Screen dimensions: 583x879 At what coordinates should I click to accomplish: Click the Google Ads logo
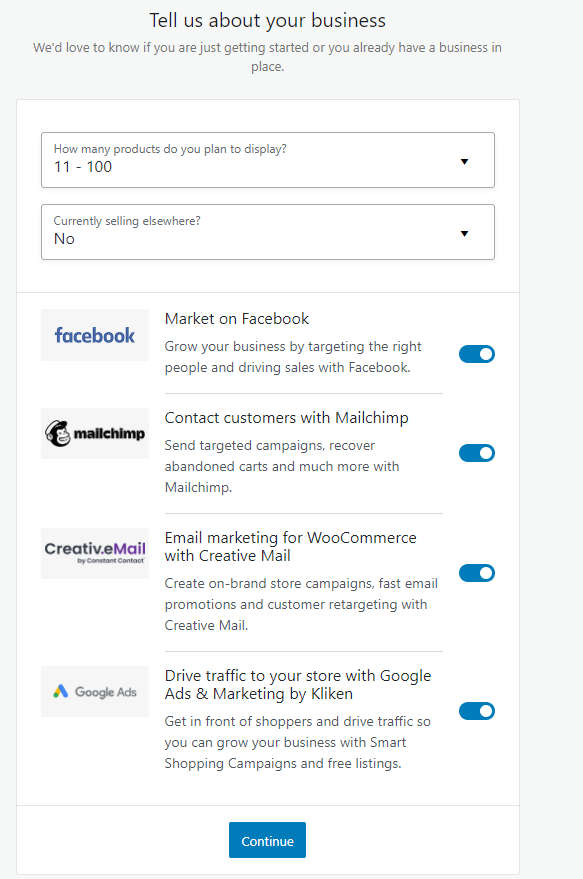point(94,691)
